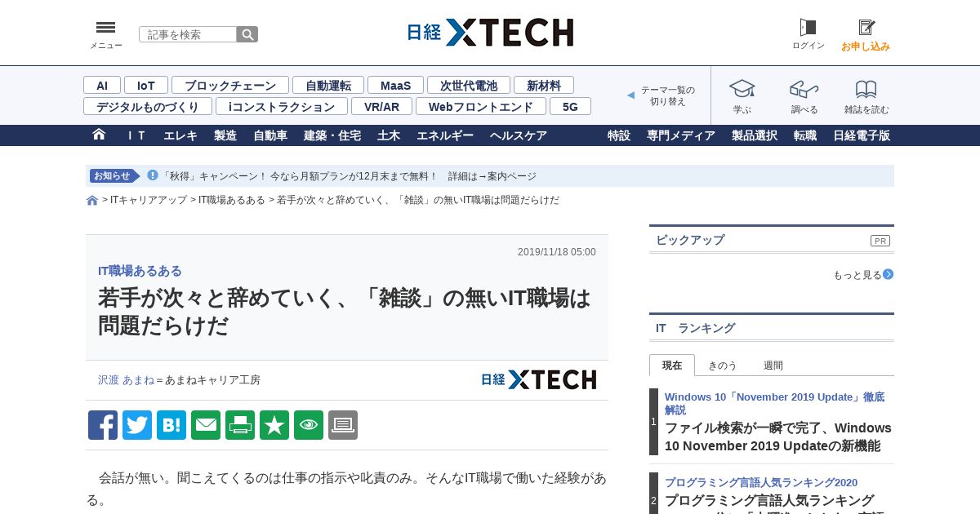Switch ranking to 週間 tab
980x514 pixels.
(773, 366)
